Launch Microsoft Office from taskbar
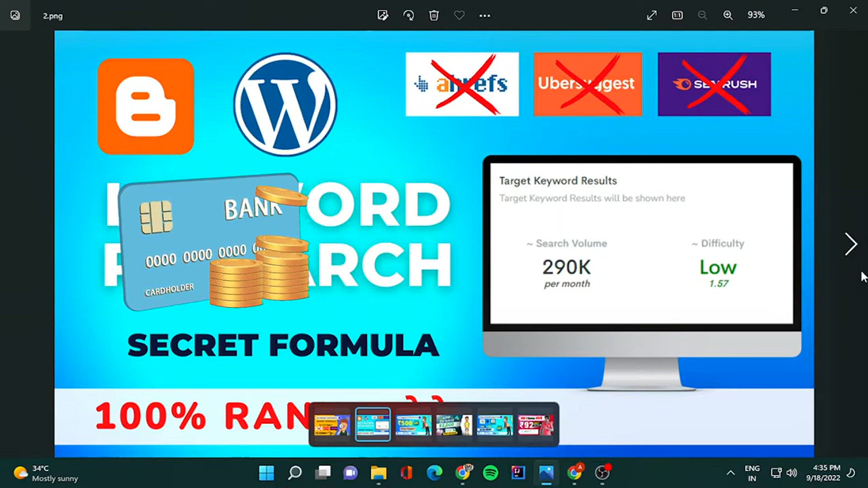 pos(406,473)
